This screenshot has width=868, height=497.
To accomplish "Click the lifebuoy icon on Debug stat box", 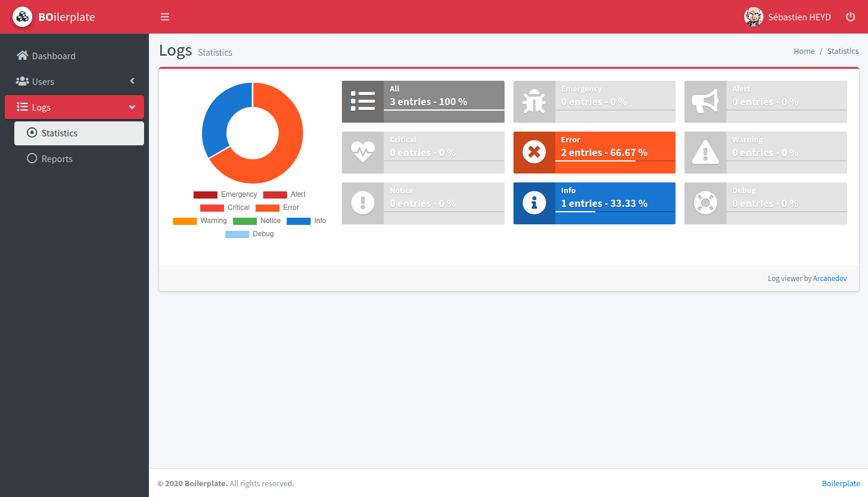I will [x=705, y=203].
